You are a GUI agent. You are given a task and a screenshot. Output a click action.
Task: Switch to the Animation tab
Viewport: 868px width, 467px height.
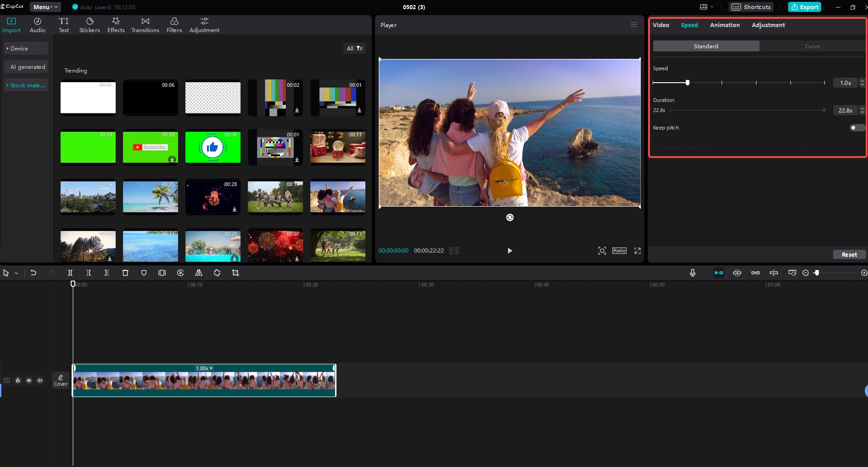coord(724,25)
